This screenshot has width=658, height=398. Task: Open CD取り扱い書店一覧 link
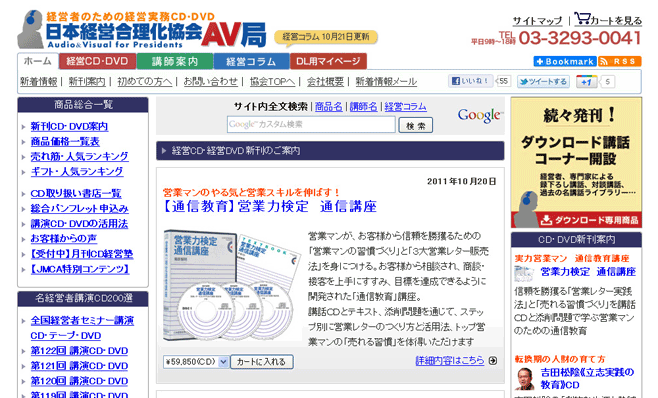tap(76, 194)
